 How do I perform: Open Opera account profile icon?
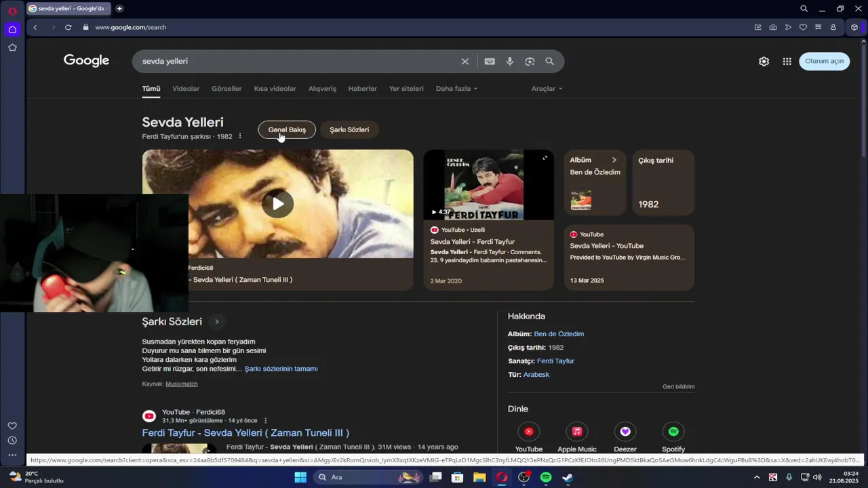click(833, 27)
